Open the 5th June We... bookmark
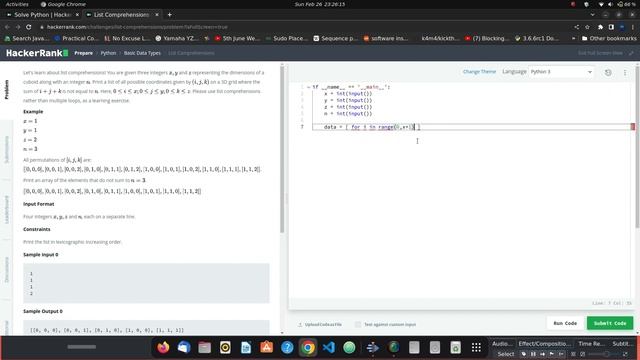Image resolution: width=640 pixels, height=360 pixels. (237, 38)
